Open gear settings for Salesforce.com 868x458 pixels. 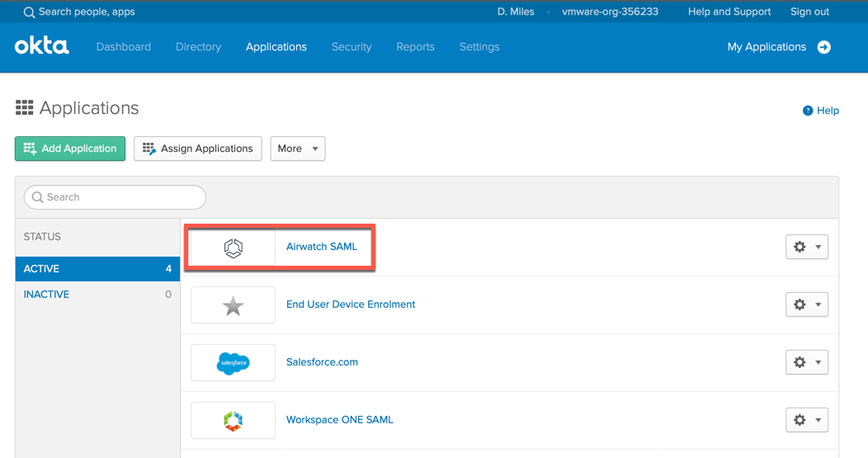(x=807, y=362)
